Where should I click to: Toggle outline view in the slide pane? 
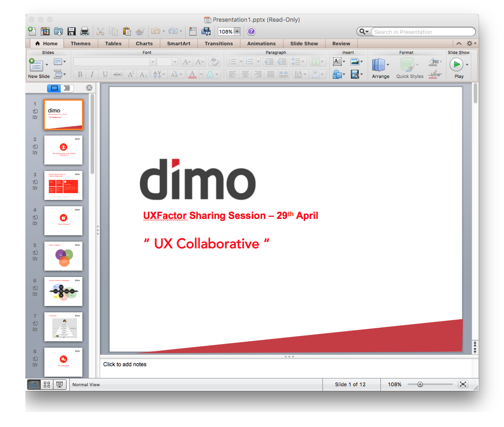67,88
